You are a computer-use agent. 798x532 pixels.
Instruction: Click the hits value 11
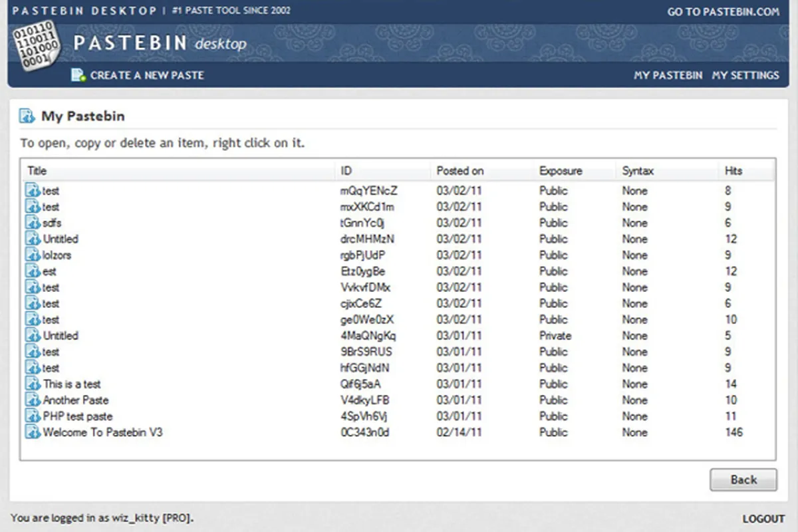[731, 416]
